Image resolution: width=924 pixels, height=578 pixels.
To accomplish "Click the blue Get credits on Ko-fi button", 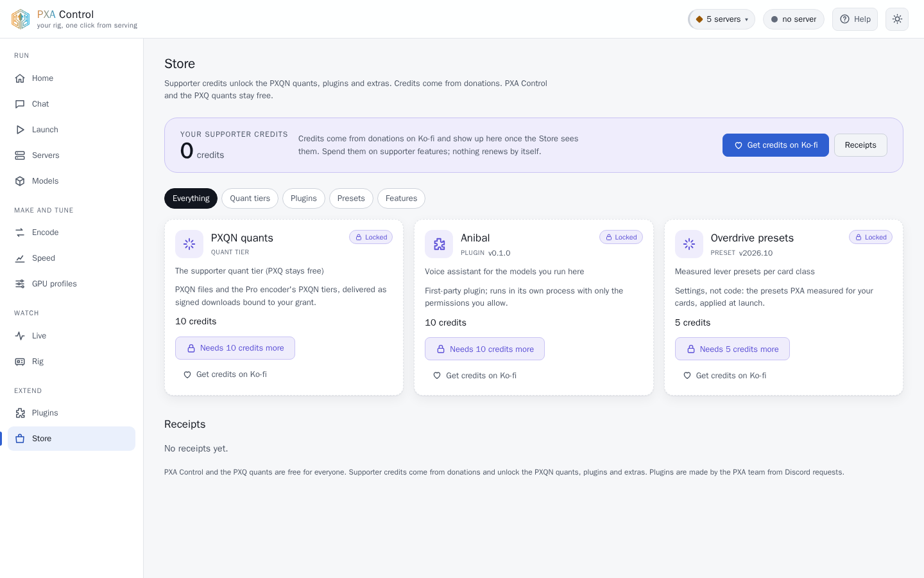I will pyautogui.click(x=776, y=145).
